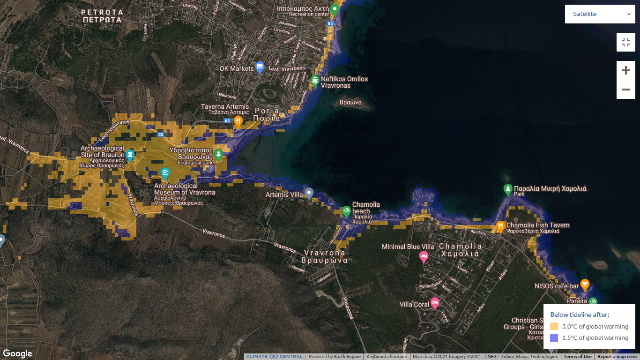Click the OK Markets shop pin

(260, 67)
